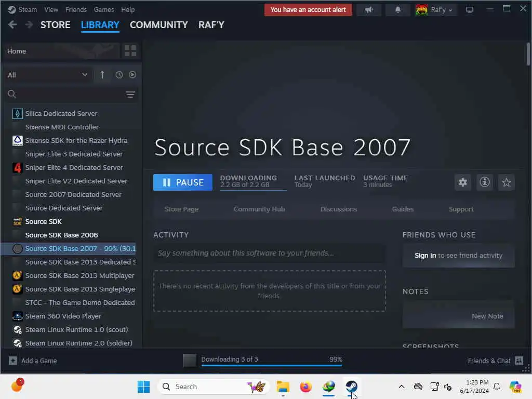The image size is (532, 399).
Task: Click the Sniper Elite 4 Dedicated Server icon
Action: tap(17, 168)
